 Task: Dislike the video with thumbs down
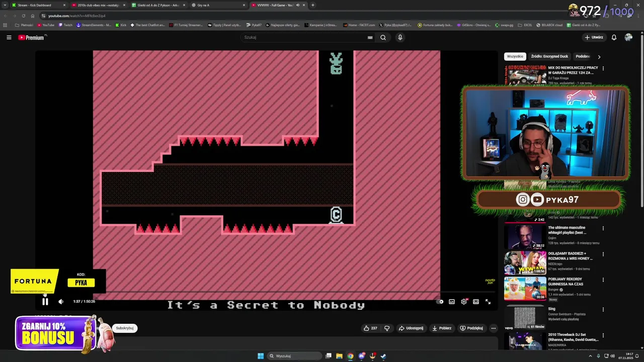(x=387, y=328)
